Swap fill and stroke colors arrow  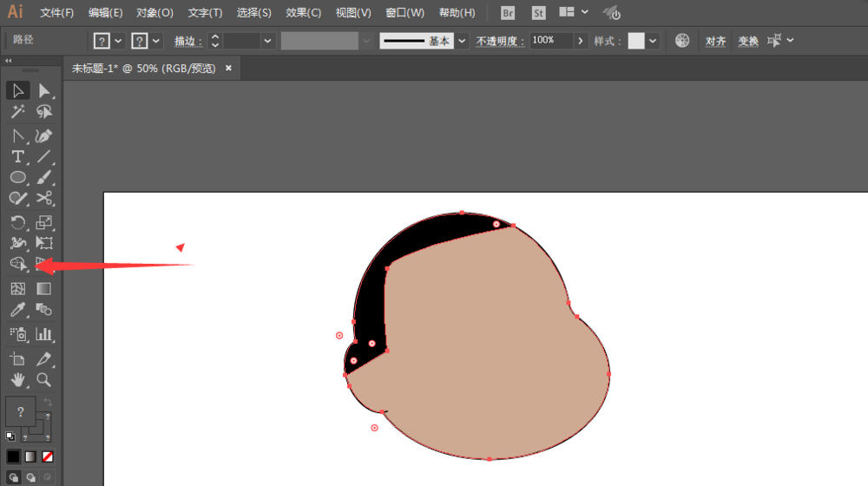(x=48, y=402)
